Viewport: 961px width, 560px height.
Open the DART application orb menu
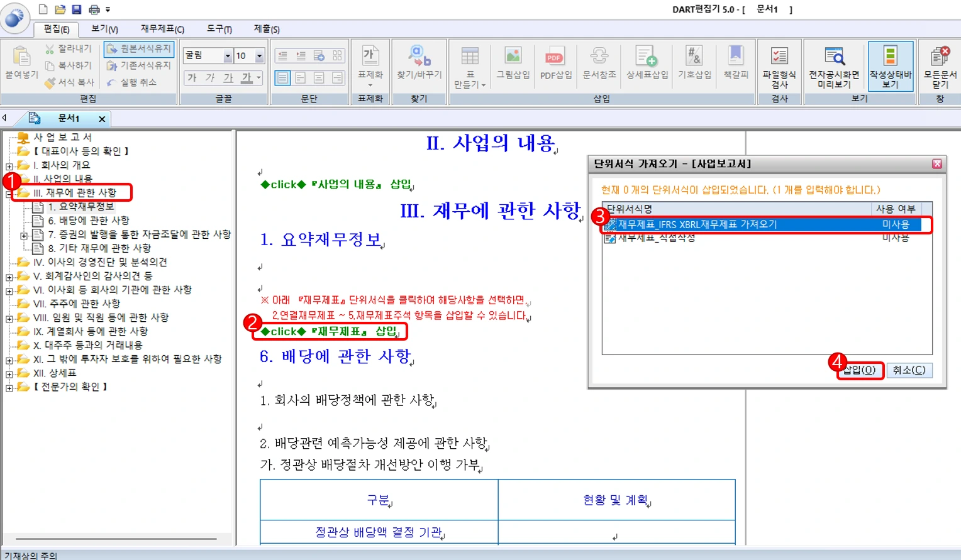(x=14, y=18)
